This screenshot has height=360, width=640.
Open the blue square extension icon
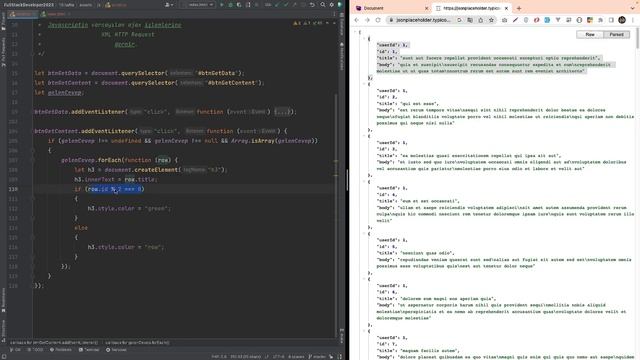coord(547,20)
